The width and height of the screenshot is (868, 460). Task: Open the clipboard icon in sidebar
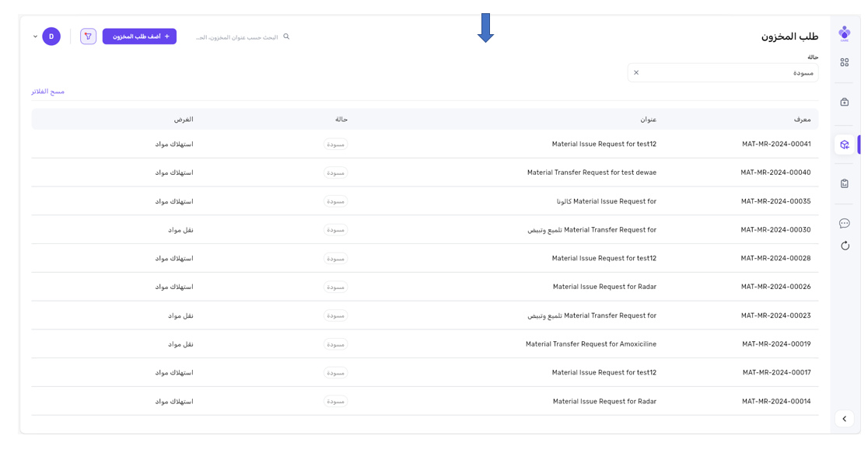[844, 184]
